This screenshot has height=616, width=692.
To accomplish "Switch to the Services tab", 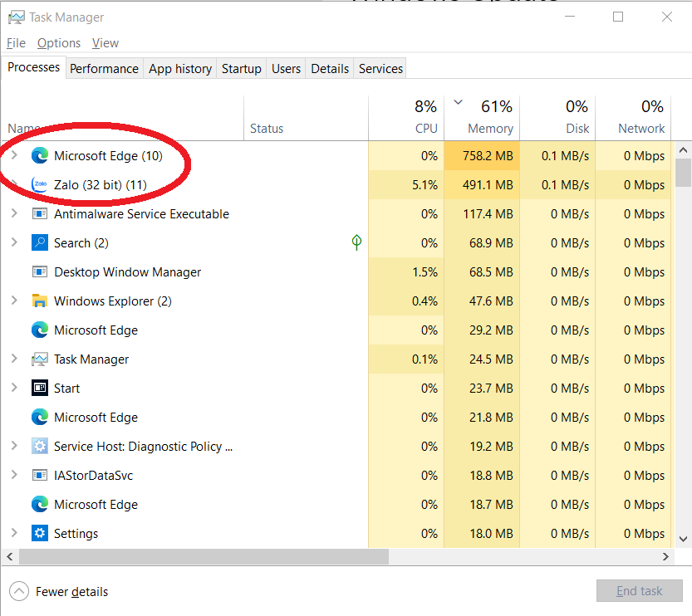I will pyautogui.click(x=380, y=69).
